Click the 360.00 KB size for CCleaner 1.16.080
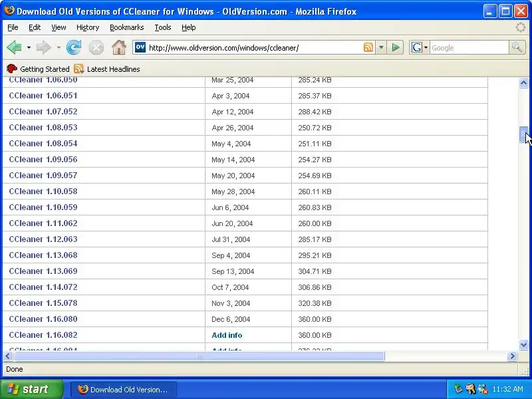The image size is (532, 399). (x=315, y=319)
